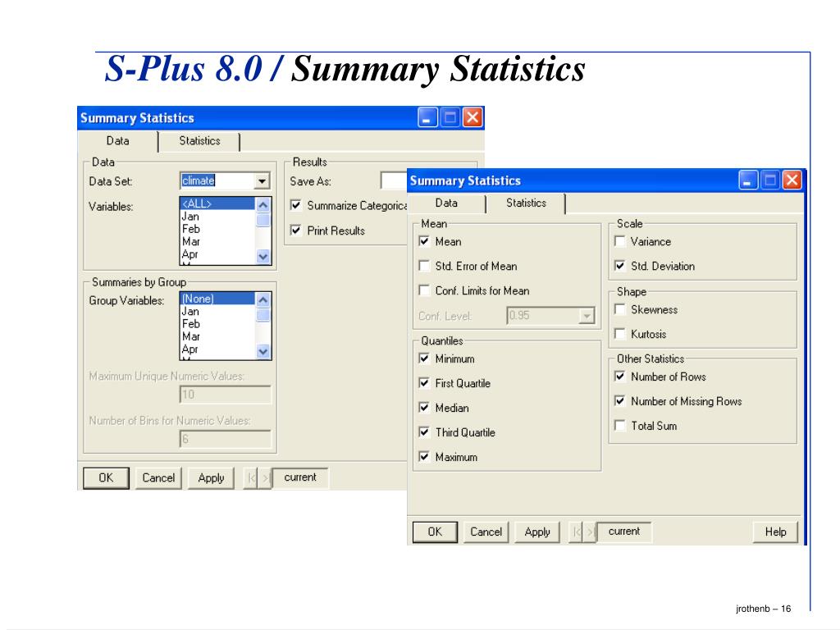Open the Data Set dropdown arrow

tap(262, 181)
